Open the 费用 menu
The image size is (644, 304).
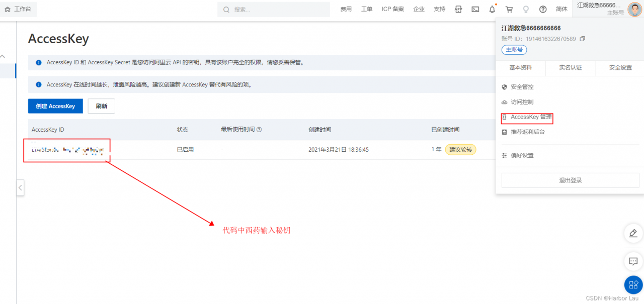(x=346, y=9)
